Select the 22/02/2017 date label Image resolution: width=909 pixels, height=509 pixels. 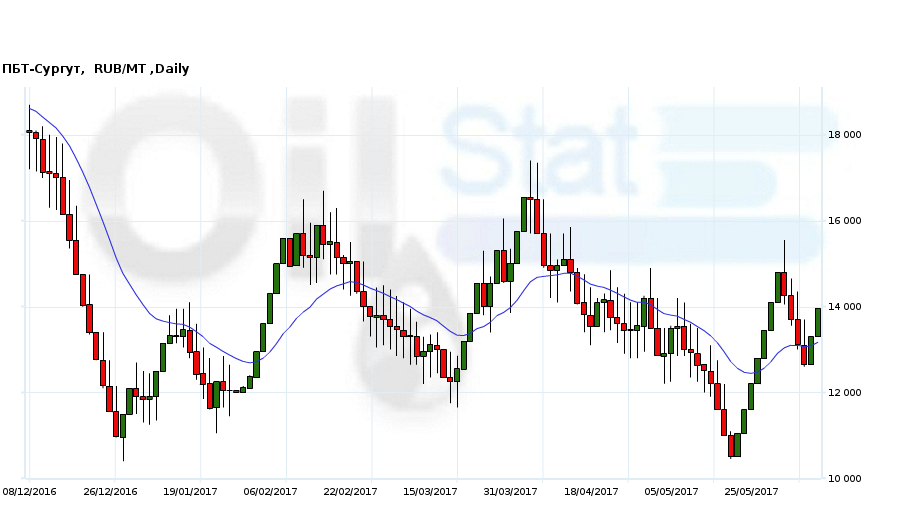tap(351, 491)
